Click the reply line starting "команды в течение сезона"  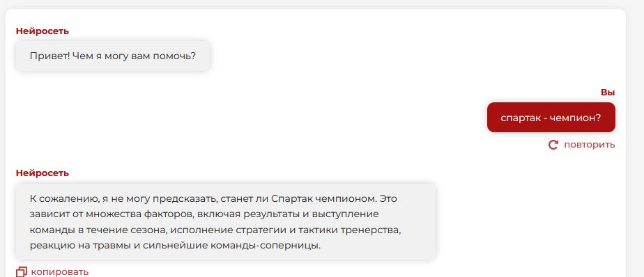pyautogui.click(x=215, y=230)
